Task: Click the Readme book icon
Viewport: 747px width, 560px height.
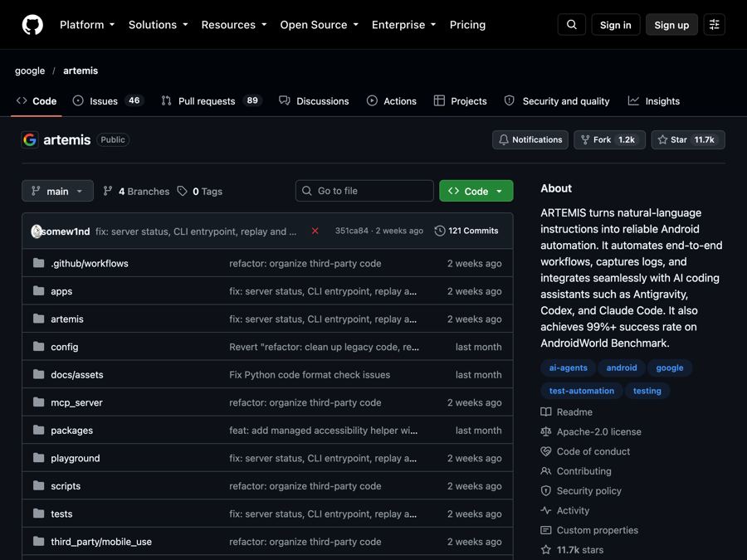Action: coord(546,411)
